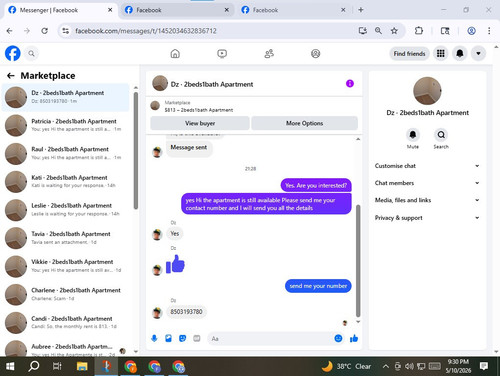Viewport: 500px width, 376px height.
Task: Open Raul - 2beds1bath Apartment chat
Action: [66, 153]
